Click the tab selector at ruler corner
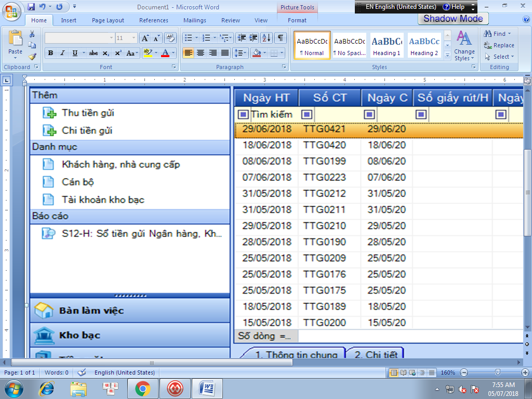 [x=6, y=80]
